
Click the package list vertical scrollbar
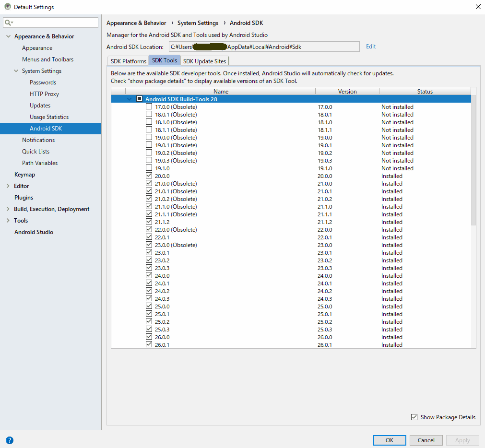[473, 158]
